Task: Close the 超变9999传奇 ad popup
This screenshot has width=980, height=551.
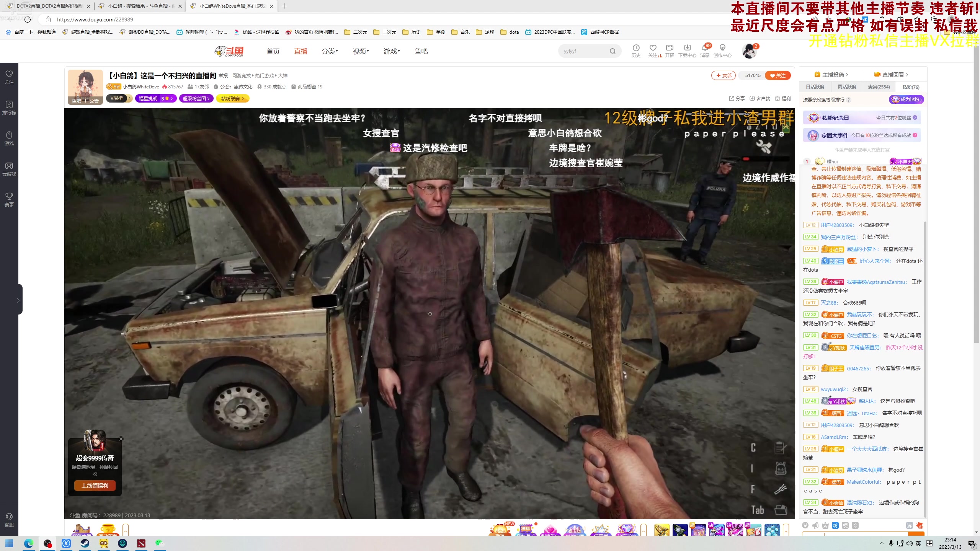Action: [x=121, y=439]
